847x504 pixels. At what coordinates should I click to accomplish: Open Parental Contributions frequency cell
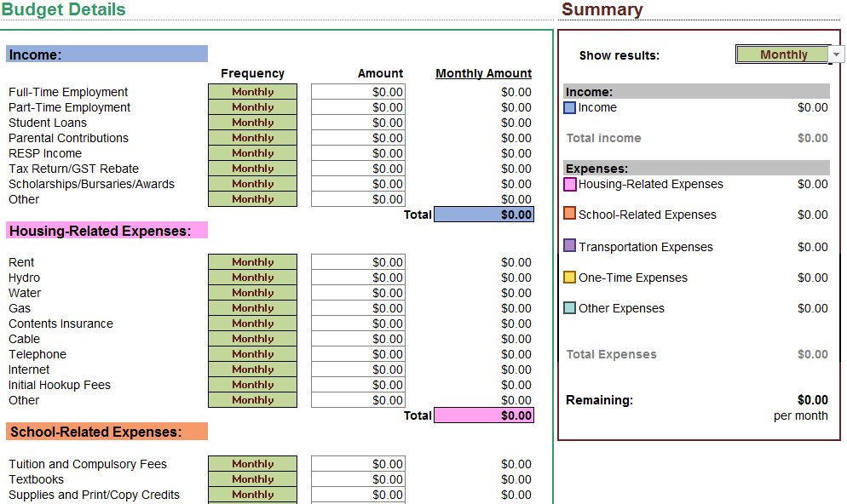[253, 138]
